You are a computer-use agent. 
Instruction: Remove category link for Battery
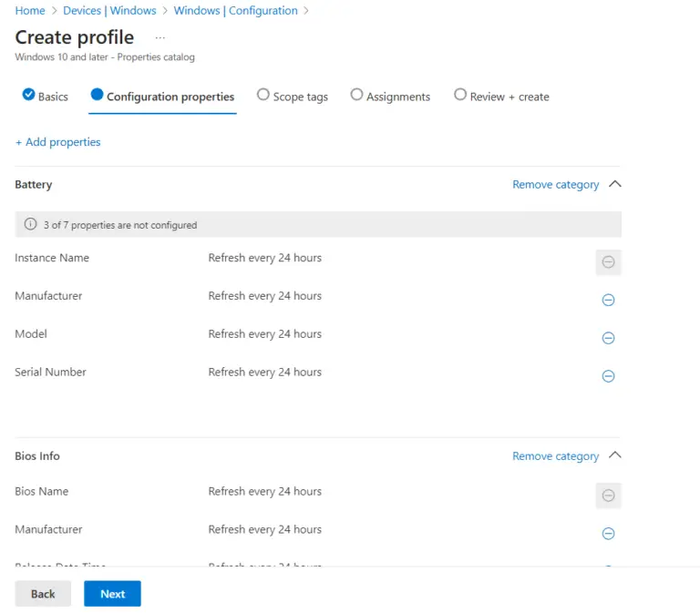555,185
